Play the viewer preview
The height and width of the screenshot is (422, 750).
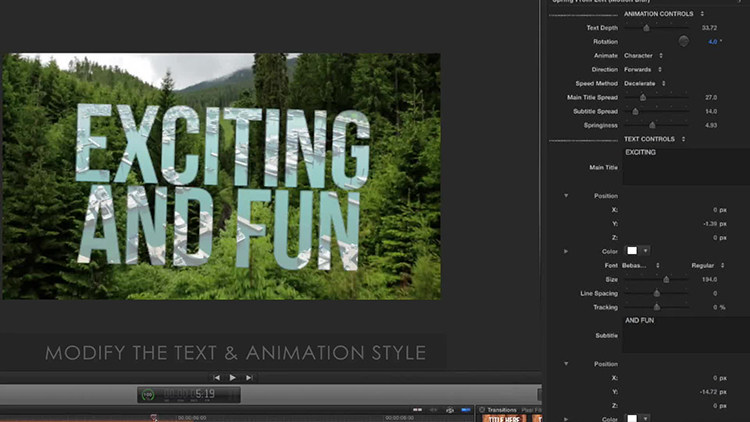click(x=232, y=378)
